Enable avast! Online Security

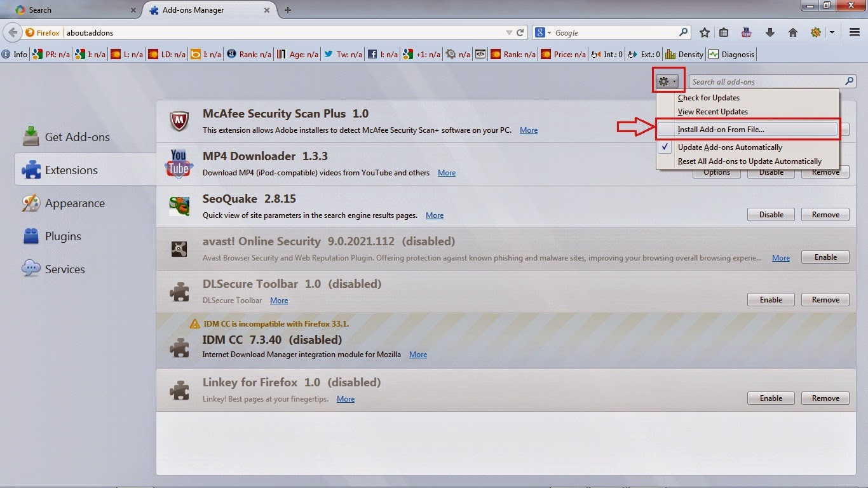tap(825, 257)
